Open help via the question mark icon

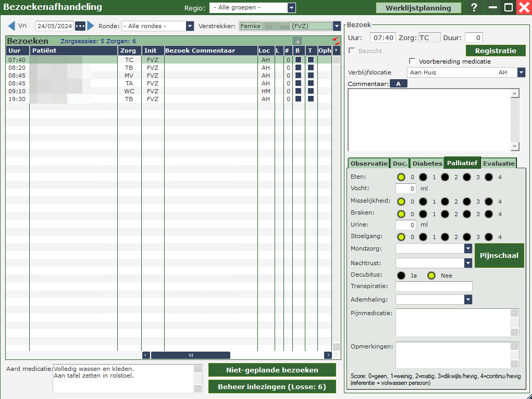[474, 8]
